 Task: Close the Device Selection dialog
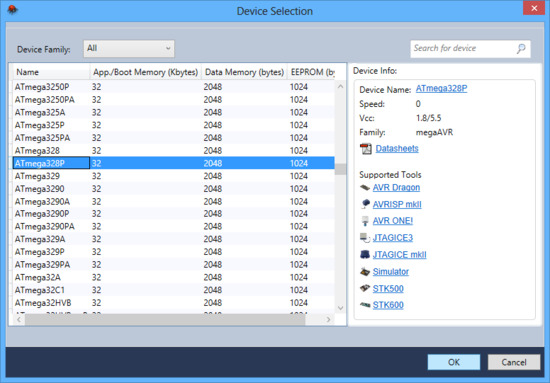534,8
